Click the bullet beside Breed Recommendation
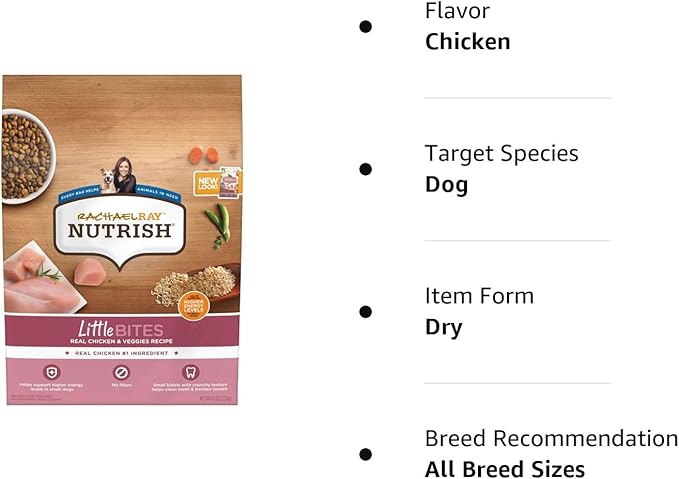679x479 pixels. 366,454
